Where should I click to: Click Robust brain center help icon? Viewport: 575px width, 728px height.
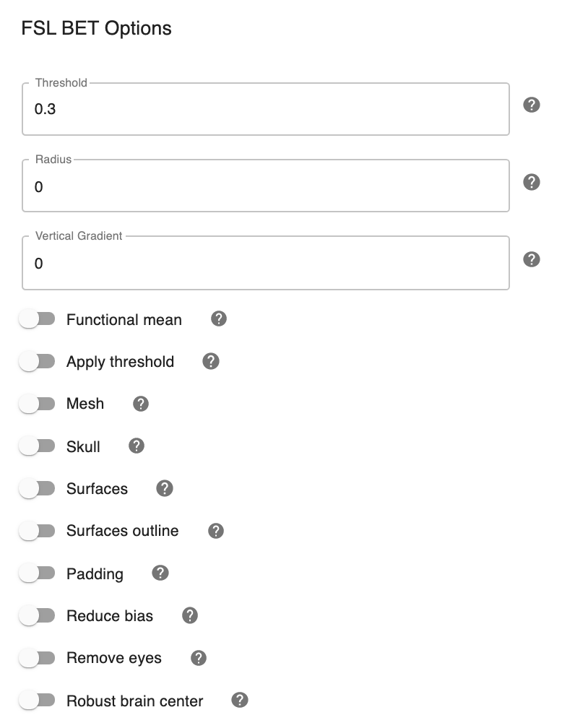point(240,701)
